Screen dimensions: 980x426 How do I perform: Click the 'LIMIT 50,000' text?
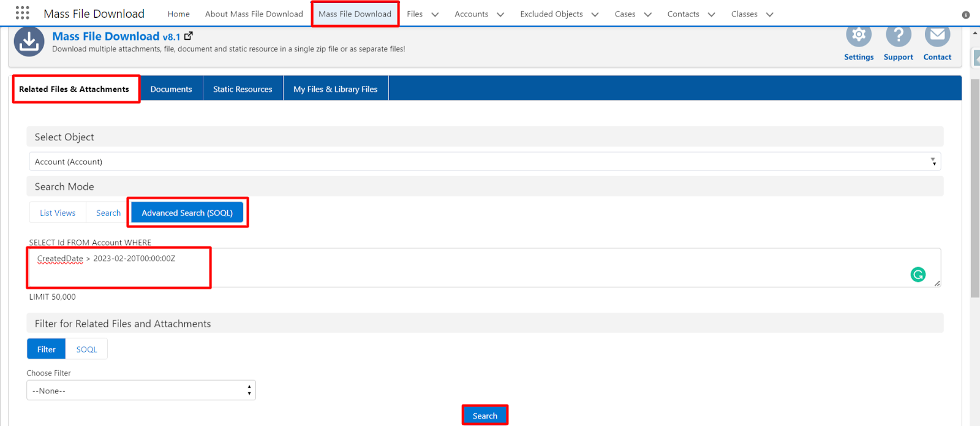tap(52, 297)
